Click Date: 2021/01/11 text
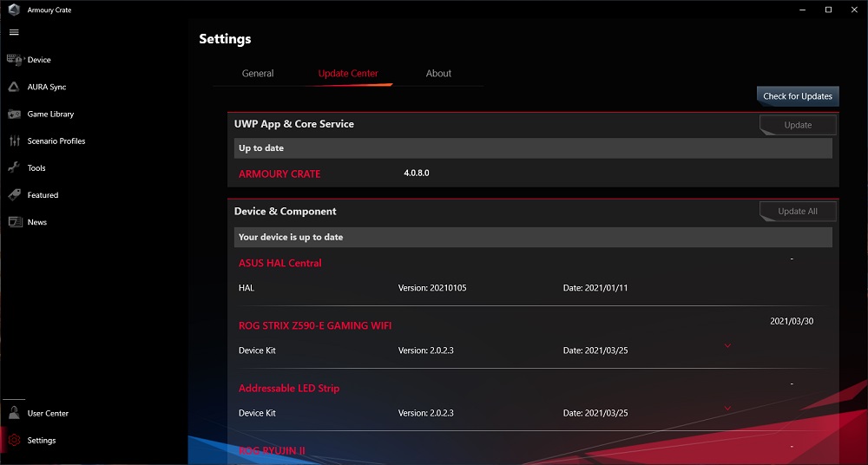This screenshot has width=868, height=465. coord(595,288)
